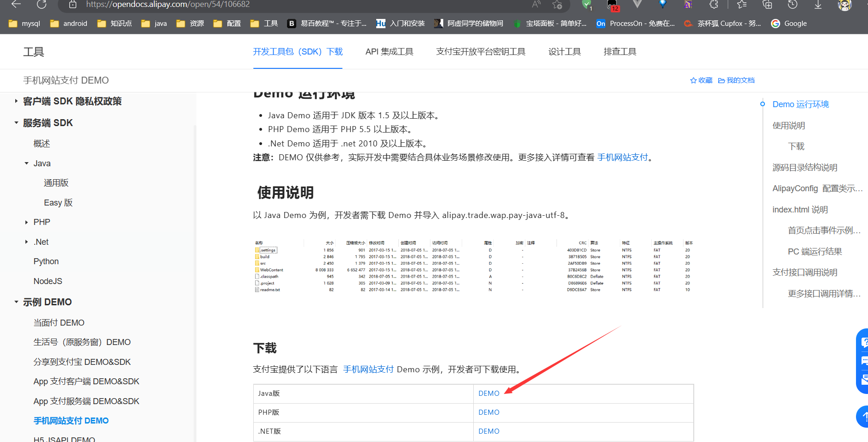
Task: Open 手机网站支付 link in 注意 paragraph
Action: point(623,157)
